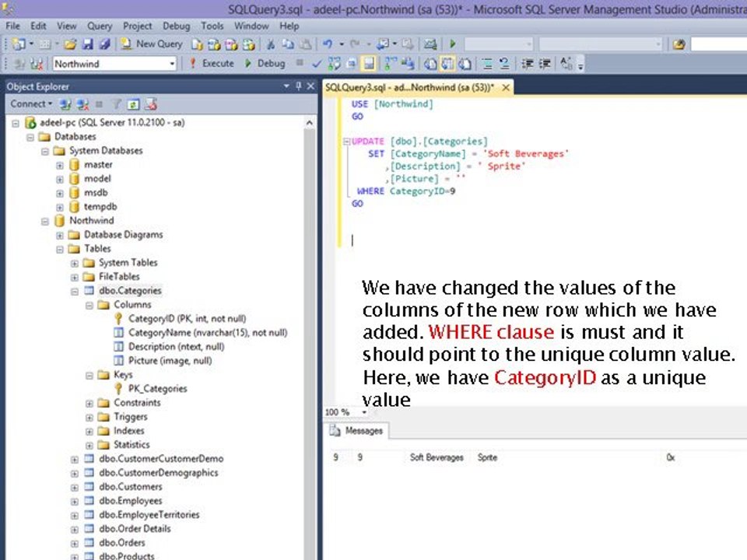
Task: Click the Save All icon
Action: pyautogui.click(x=104, y=44)
